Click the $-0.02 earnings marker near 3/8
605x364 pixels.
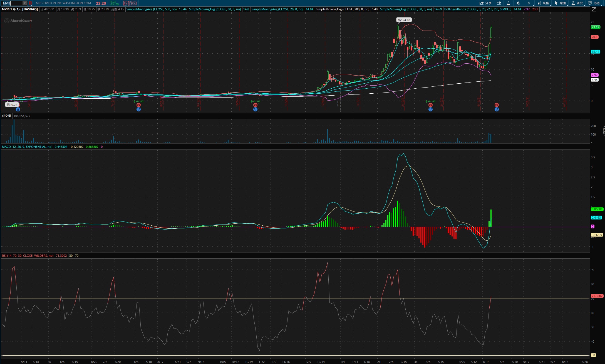pyautogui.click(x=431, y=101)
